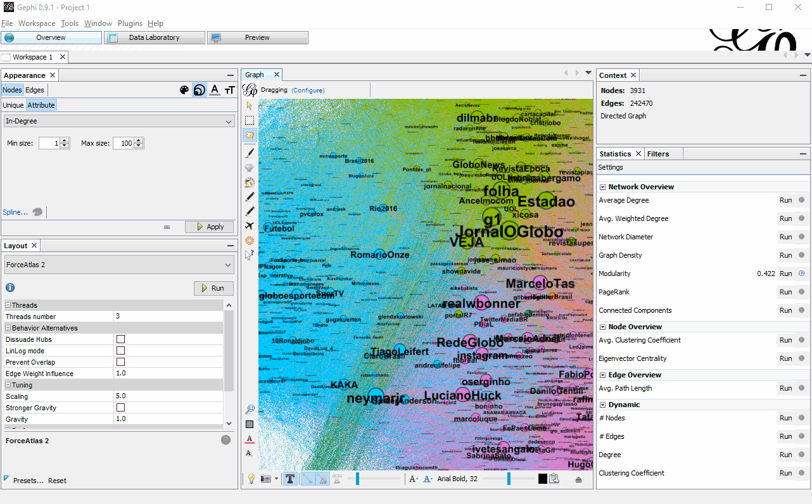Enable LinLog mode checkbox
Screen dimensions: 812x504
(120, 351)
